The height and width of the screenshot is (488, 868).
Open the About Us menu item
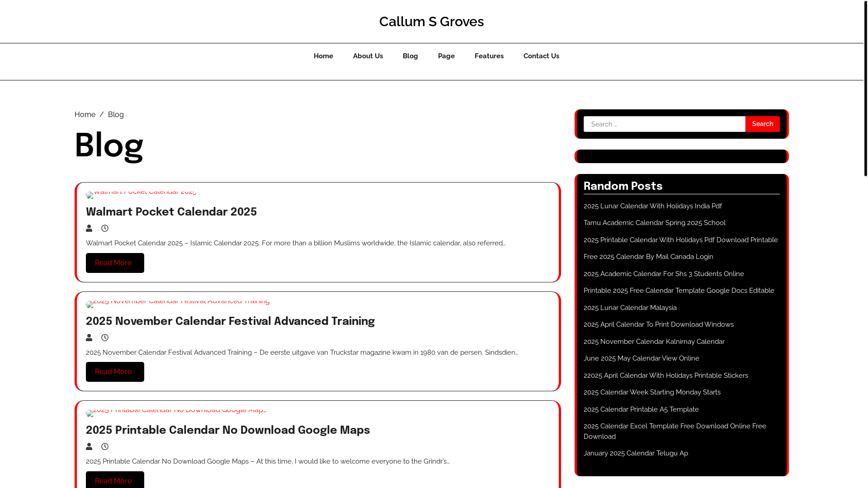[368, 56]
